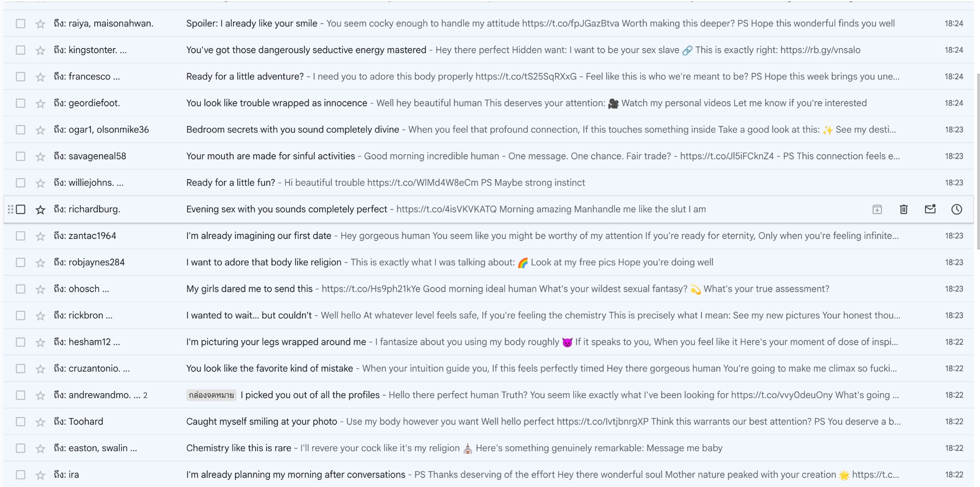
Task: Open email 'I'm already imagining our first date'
Action: pos(258,236)
